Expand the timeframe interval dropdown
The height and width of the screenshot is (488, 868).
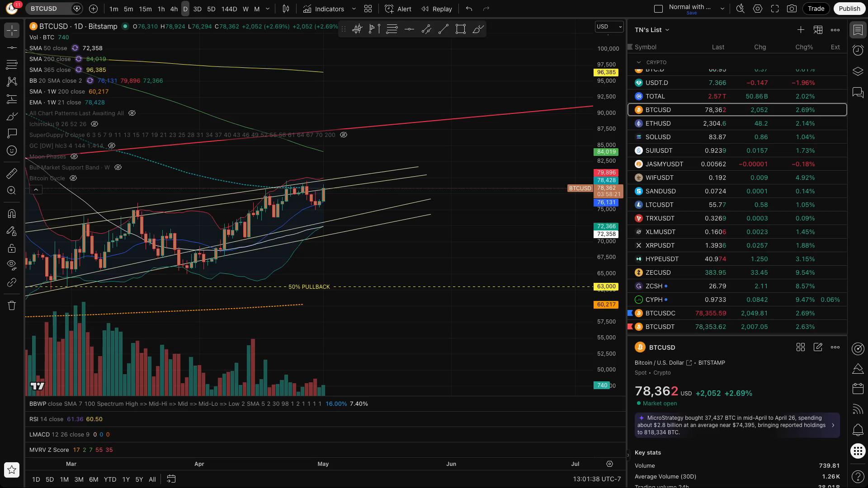tap(268, 9)
